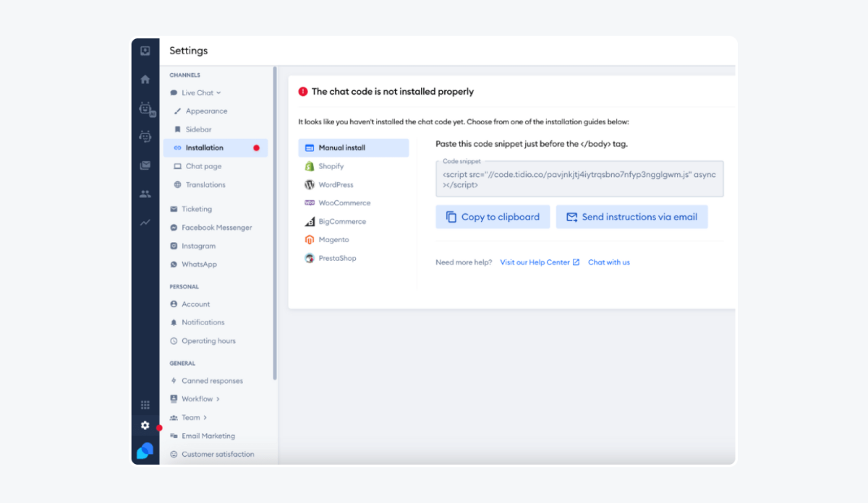The image size is (868, 503).
Task: Expand the Team submenu
Action: (x=194, y=418)
